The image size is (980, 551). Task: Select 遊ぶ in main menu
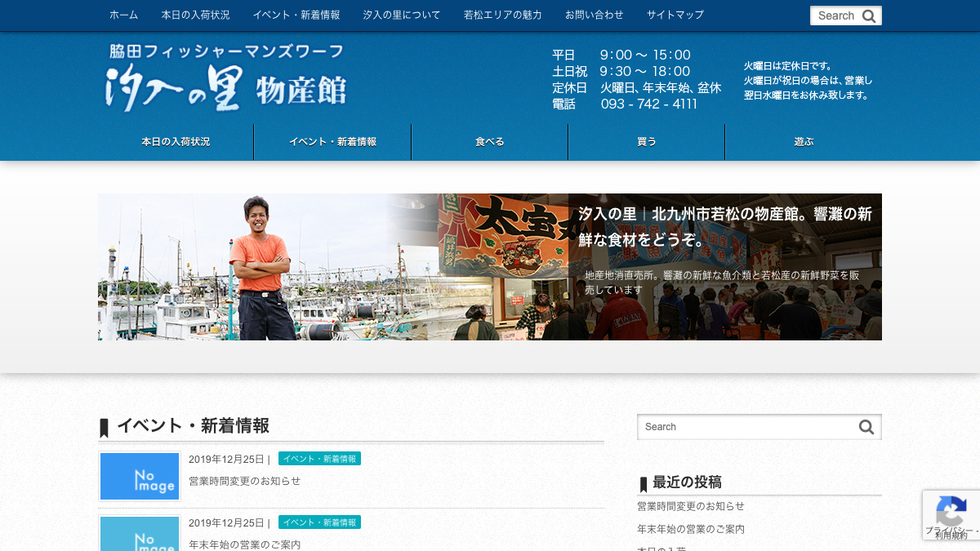coord(804,142)
